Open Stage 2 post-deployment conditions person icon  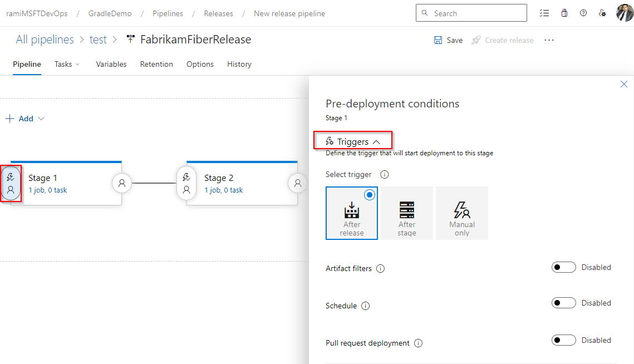coord(298,183)
